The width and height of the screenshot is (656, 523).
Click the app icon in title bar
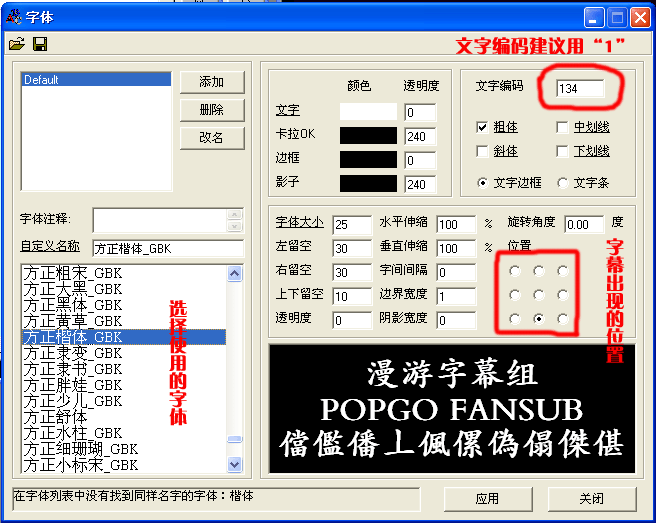13,17
